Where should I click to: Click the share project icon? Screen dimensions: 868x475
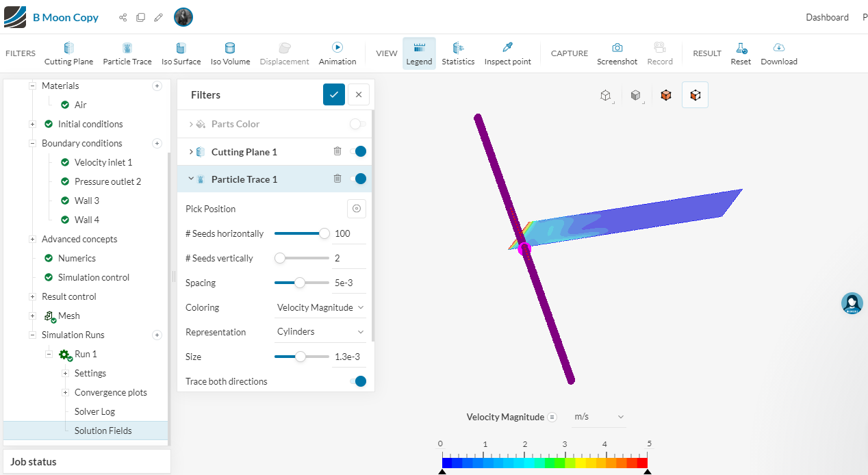coord(123,18)
